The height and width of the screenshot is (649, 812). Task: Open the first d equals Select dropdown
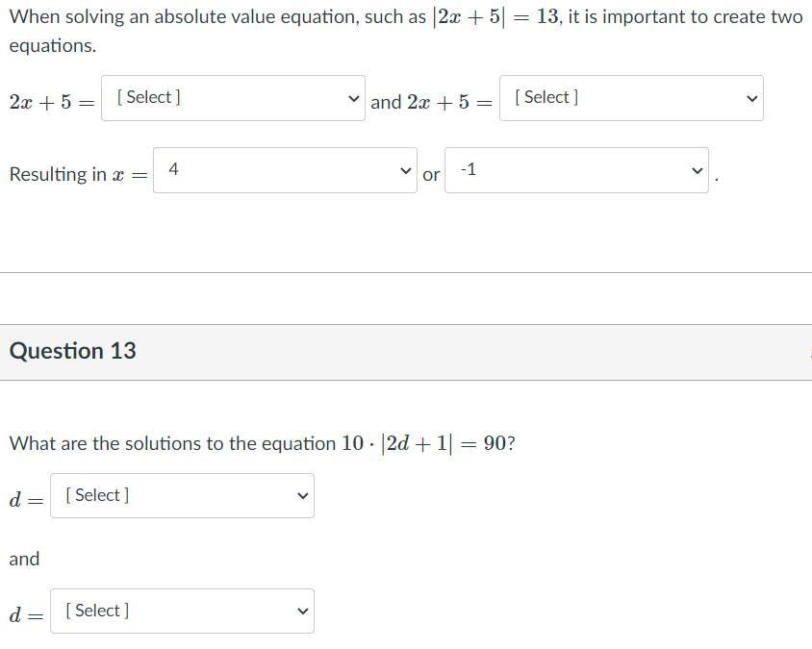click(x=182, y=496)
